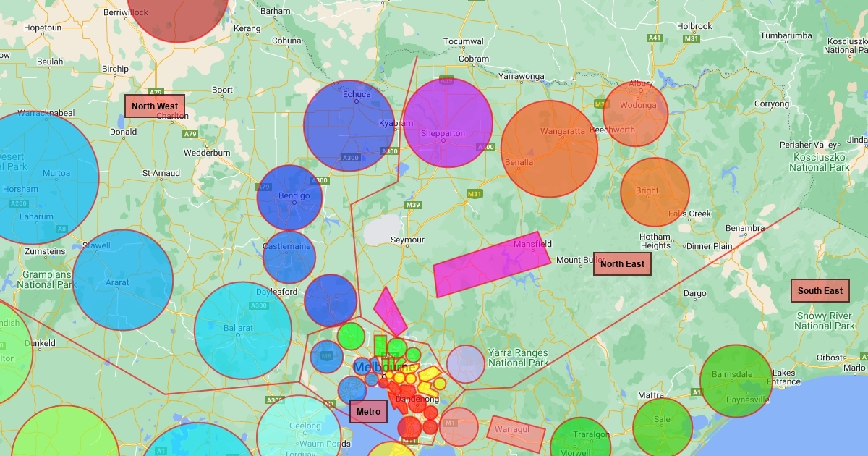The image size is (868, 456).
Task: Click the Metro region label
Action: pyautogui.click(x=368, y=412)
